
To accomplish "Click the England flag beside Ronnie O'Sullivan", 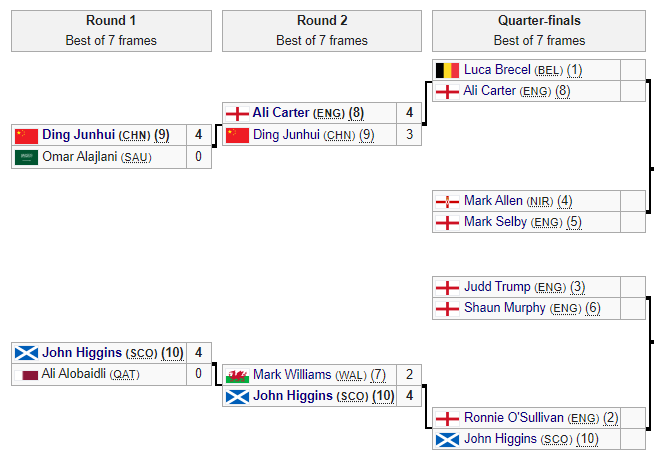I will coord(447,417).
